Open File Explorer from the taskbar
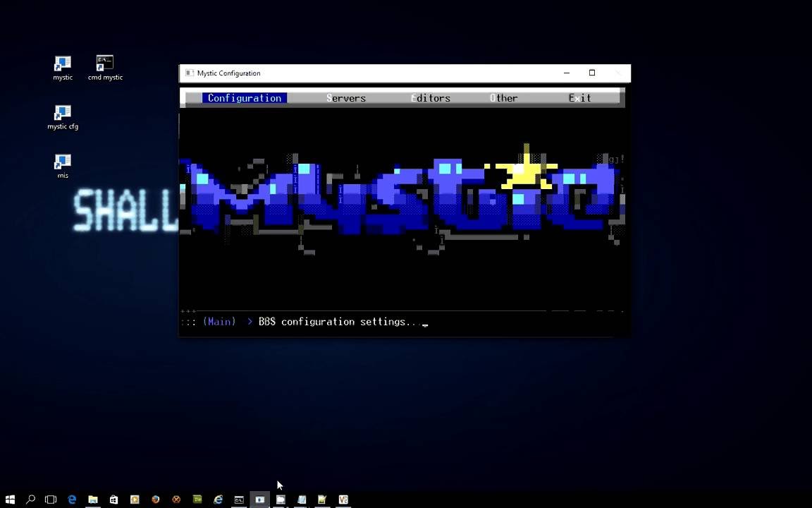The width and height of the screenshot is (812, 508). point(93,500)
